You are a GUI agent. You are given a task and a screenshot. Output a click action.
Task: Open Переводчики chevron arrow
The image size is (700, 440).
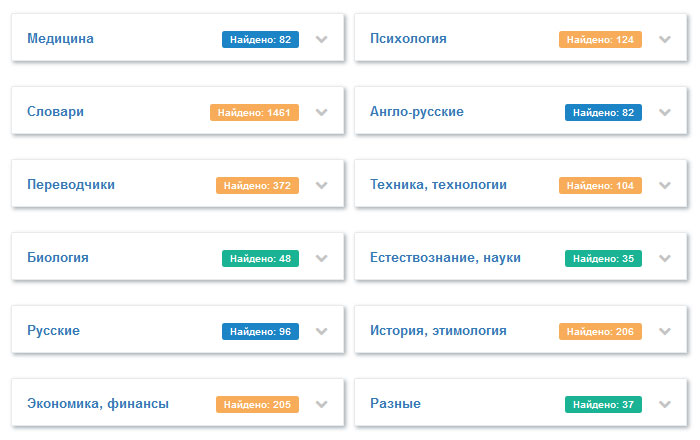coord(321,185)
